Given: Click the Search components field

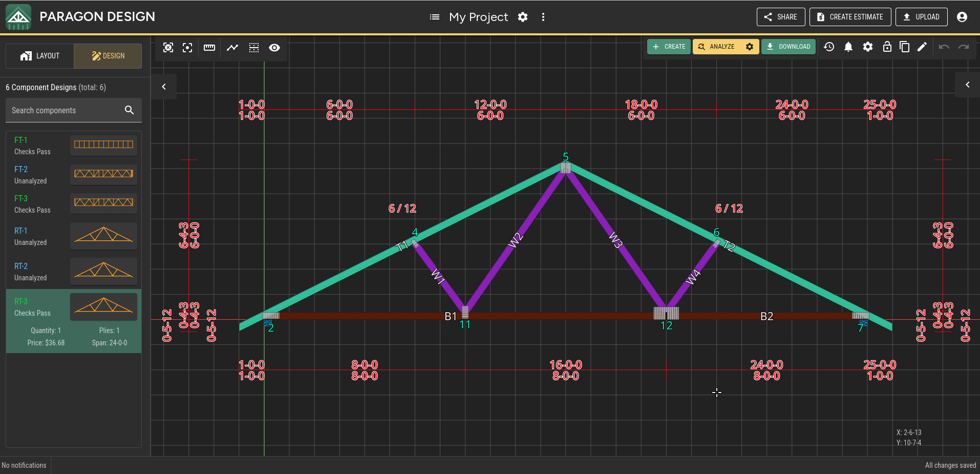Looking at the screenshot, I should coord(74,110).
